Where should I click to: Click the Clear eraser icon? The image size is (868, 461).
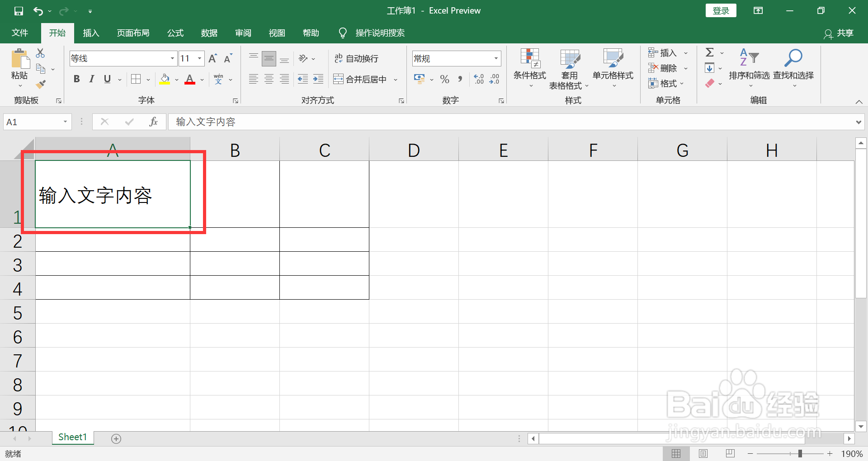[x=710, y=83]
